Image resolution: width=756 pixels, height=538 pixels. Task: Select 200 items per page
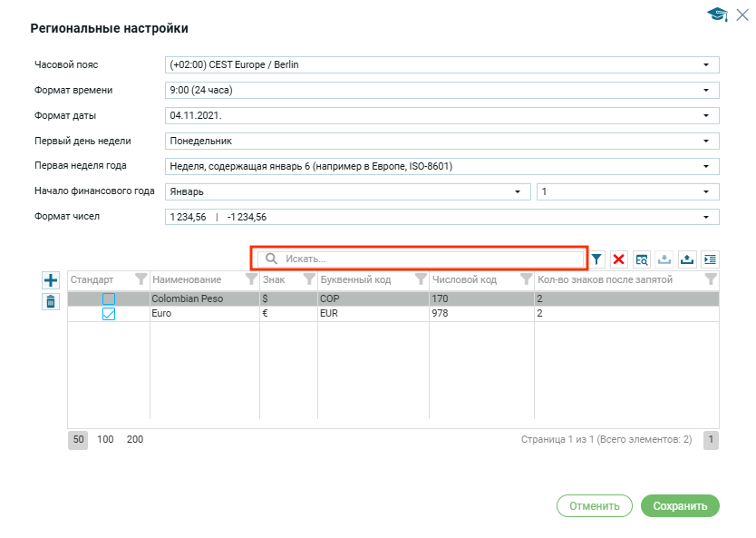coord(135,439)
